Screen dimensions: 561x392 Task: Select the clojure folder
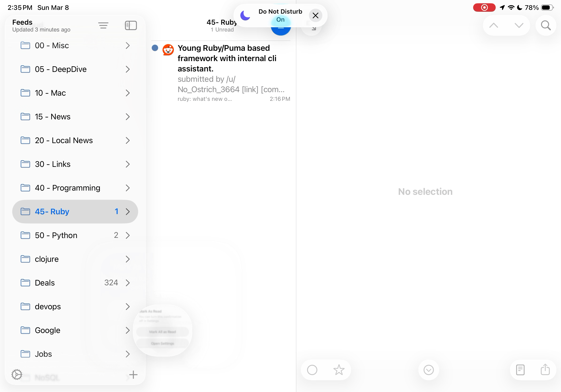47,259
